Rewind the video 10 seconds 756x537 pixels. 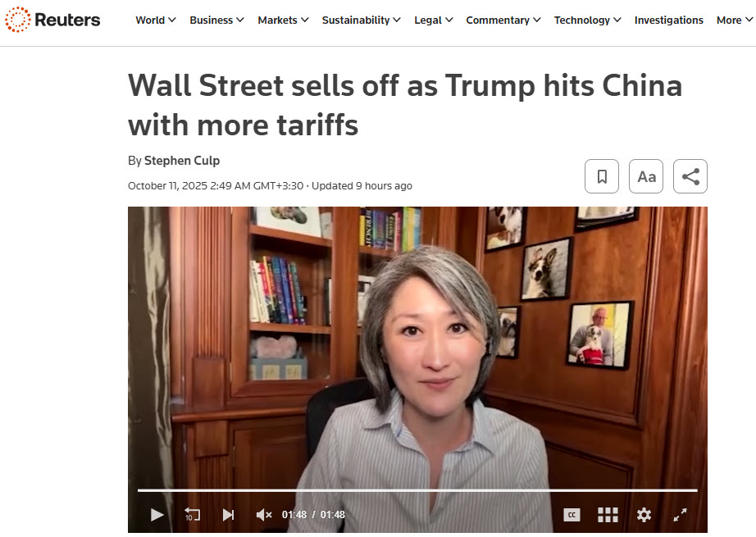193,515
